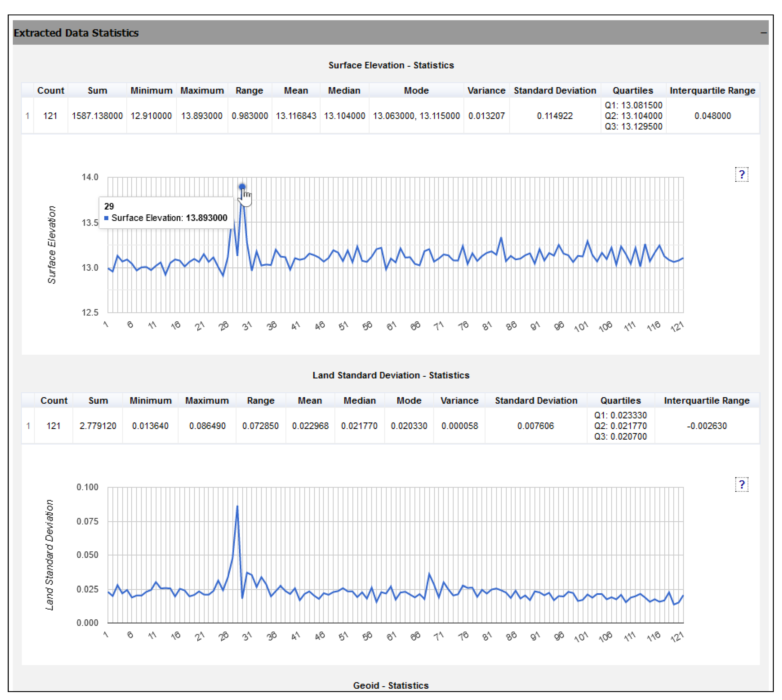Image resolution: width=782 pixels, height=700 pixels.
Task: Select variance value 0.013207
Action: coord(486,116)
